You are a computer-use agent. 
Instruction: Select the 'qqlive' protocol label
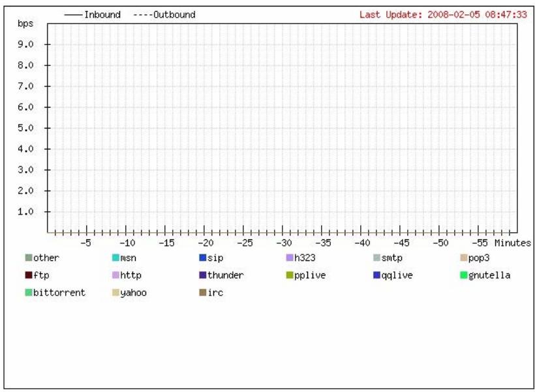[397, 275]
